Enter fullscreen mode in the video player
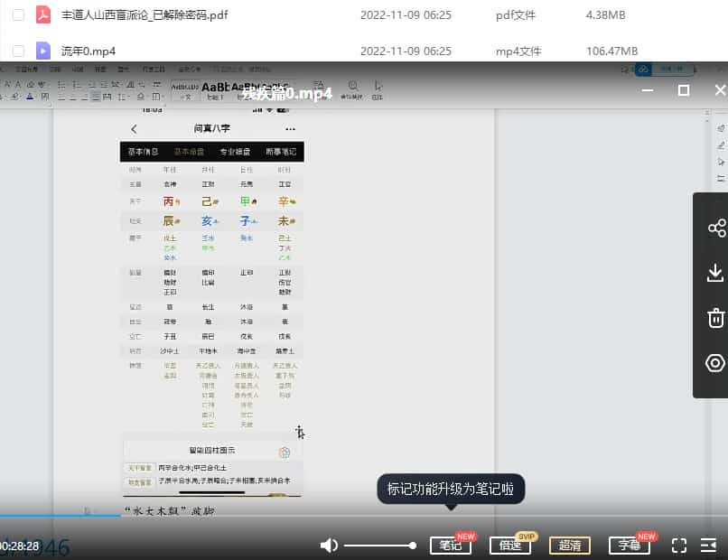Image resolution: width=728 pixels, height=560 pixels. tap(680, 546)
